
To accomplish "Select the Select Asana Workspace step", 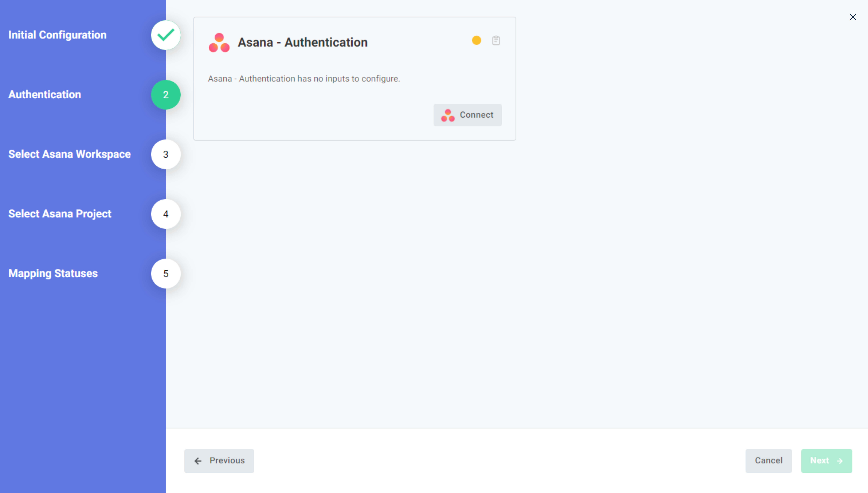I will coord(69,154).
